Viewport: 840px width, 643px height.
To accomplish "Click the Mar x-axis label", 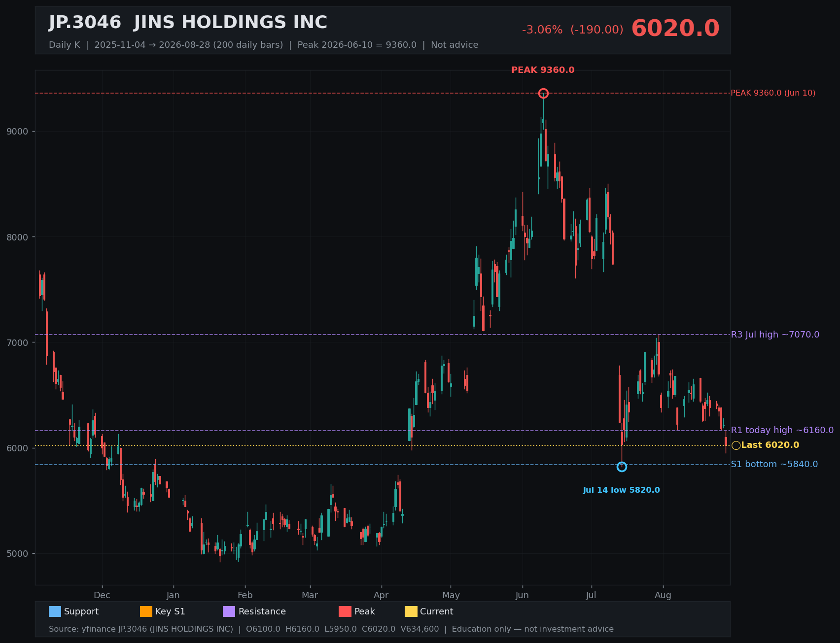I will (x=310, y=595).
